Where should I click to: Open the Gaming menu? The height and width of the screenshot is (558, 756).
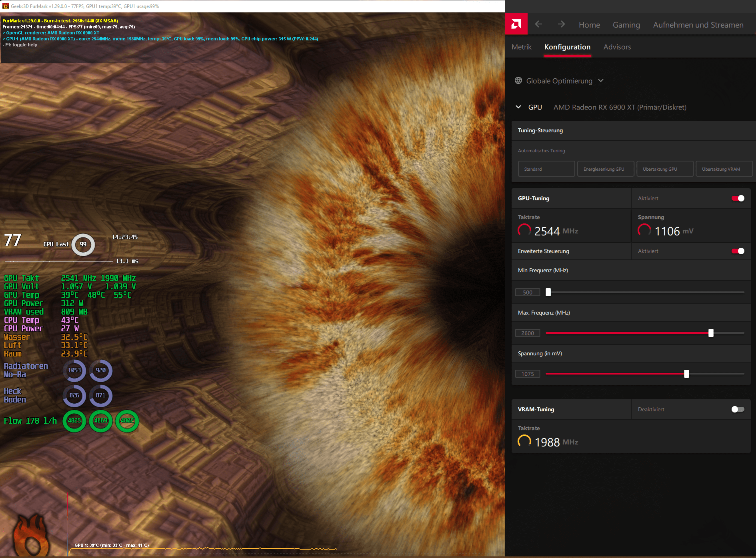click(626, 25)
